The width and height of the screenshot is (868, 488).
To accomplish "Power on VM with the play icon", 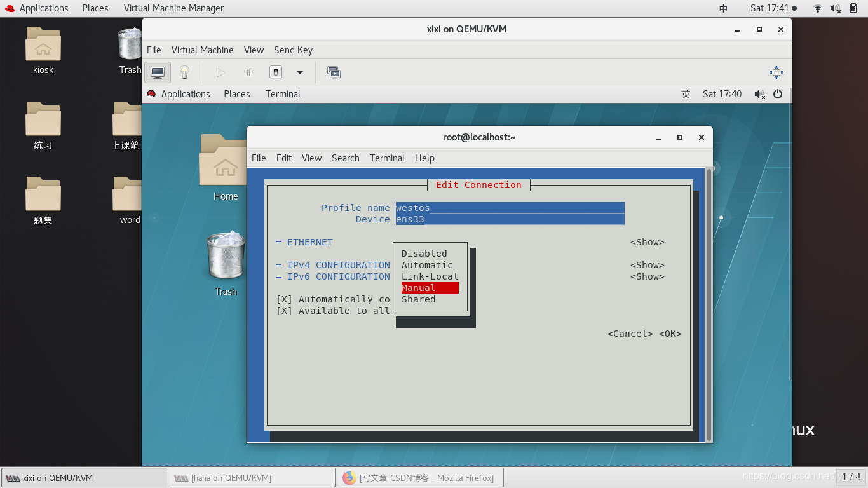I will pyautogui.click(x=220, y=72).
